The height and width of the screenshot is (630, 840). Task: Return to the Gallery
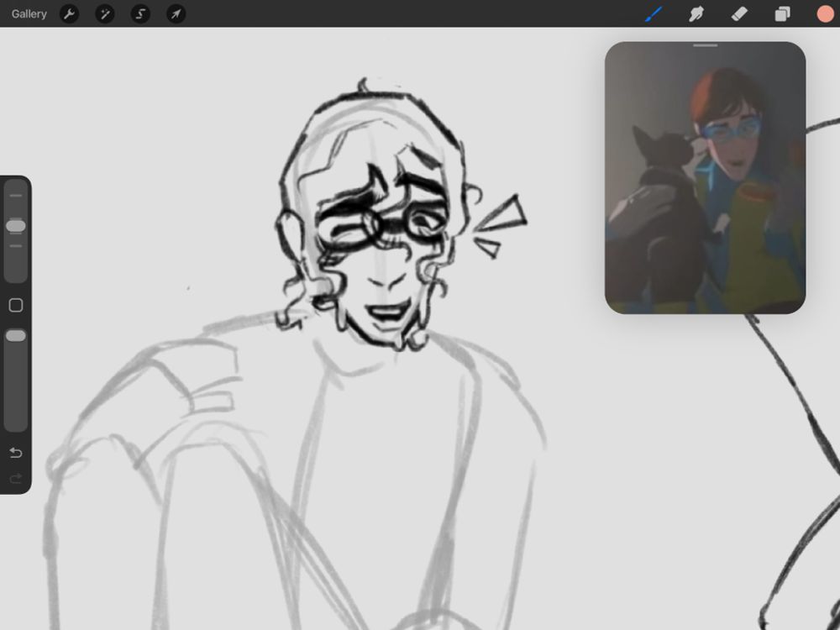29,14
